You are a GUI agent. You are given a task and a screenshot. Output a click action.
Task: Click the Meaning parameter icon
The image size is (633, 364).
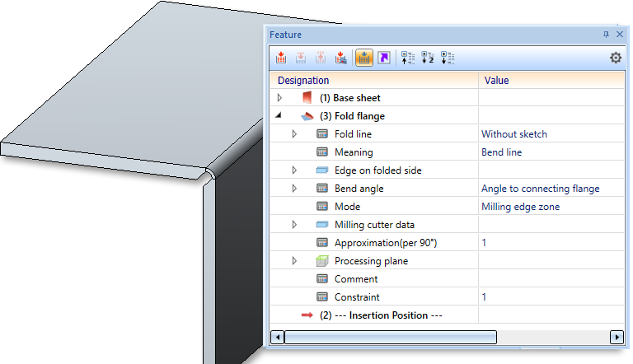(321, 152)
